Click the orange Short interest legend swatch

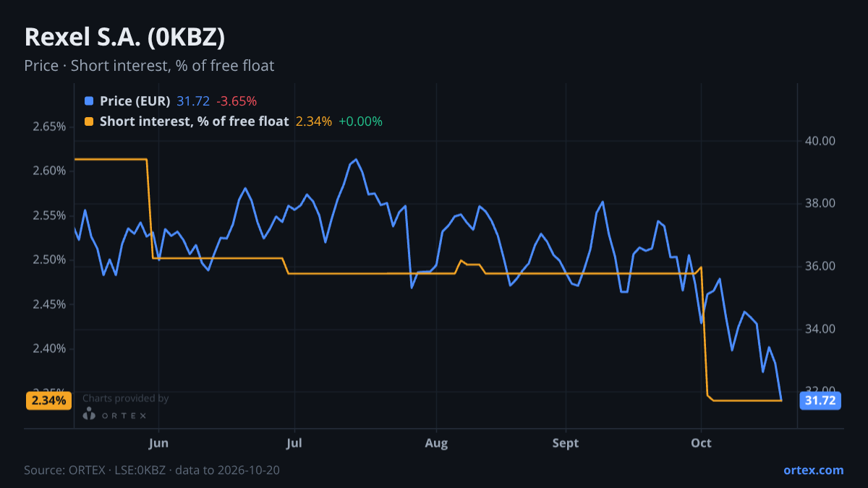coord(89,121)
